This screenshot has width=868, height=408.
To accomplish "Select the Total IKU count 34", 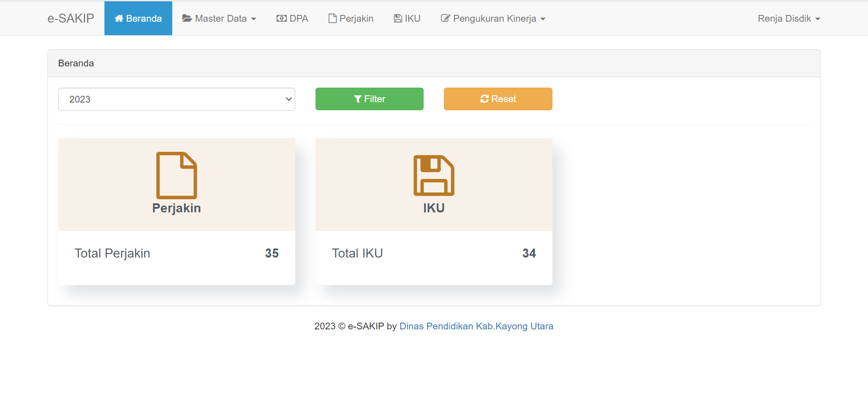I will [529, 253].
